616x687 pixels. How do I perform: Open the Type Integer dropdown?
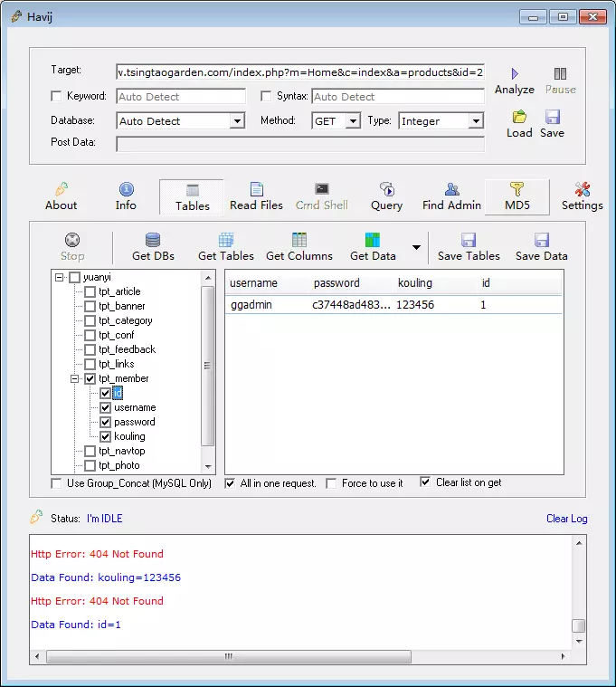point(476,121)
